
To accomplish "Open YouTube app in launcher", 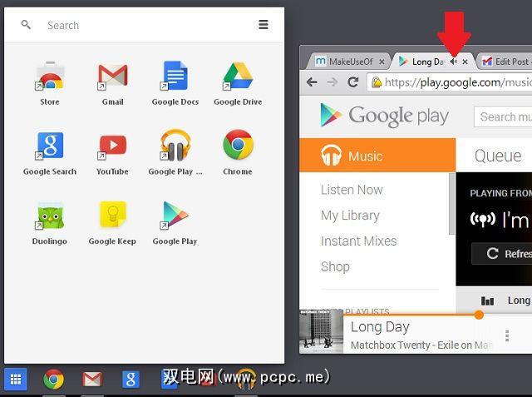I will coord(112,146).
